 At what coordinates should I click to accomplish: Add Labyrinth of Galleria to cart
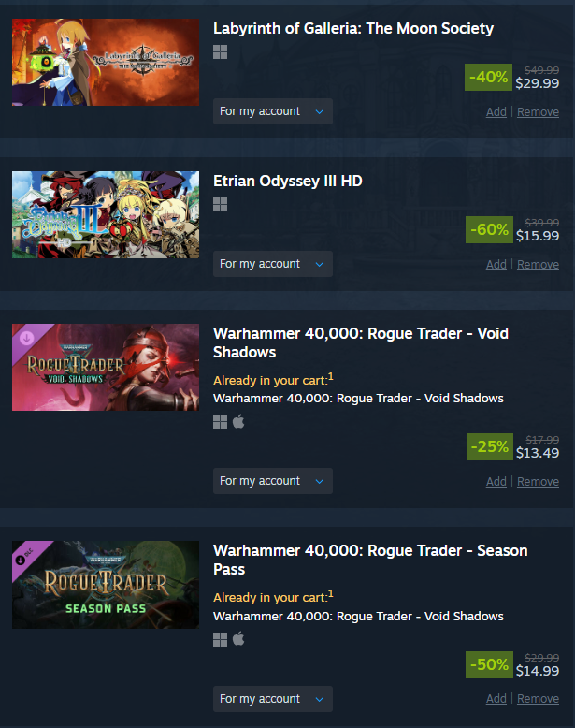(496, 112)
